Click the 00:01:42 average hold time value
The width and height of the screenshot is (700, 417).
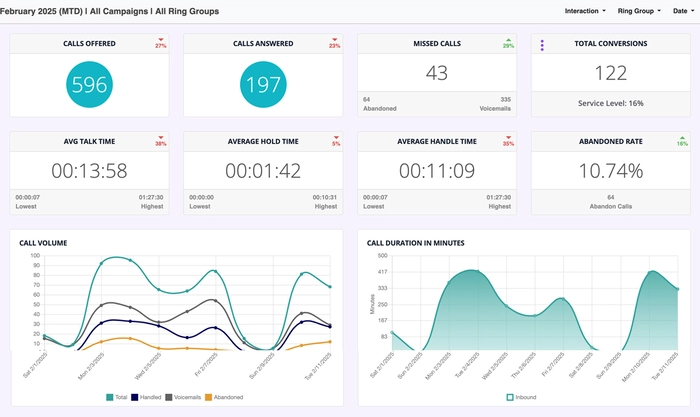coord(263,171)
